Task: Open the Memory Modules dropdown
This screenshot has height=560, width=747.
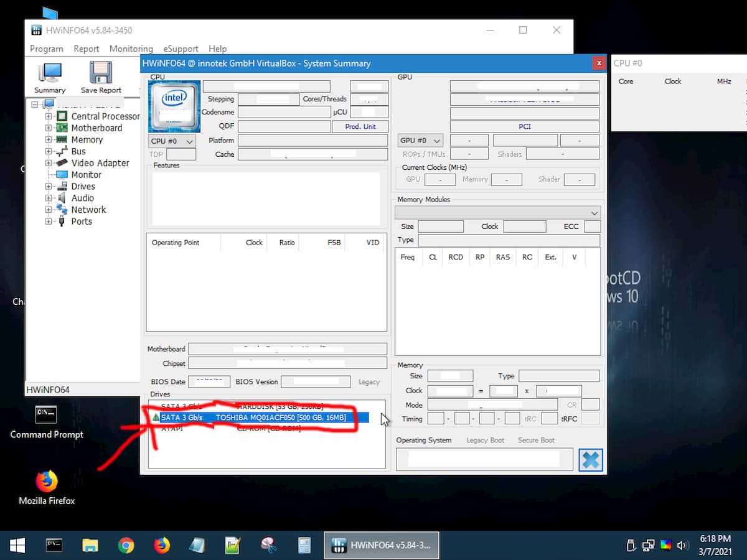Action: 498,212
